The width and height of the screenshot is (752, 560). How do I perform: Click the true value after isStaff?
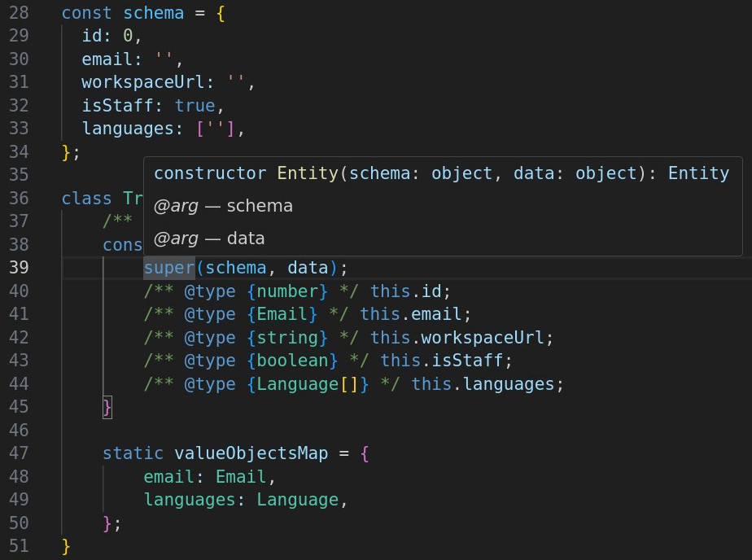point(195,106)
